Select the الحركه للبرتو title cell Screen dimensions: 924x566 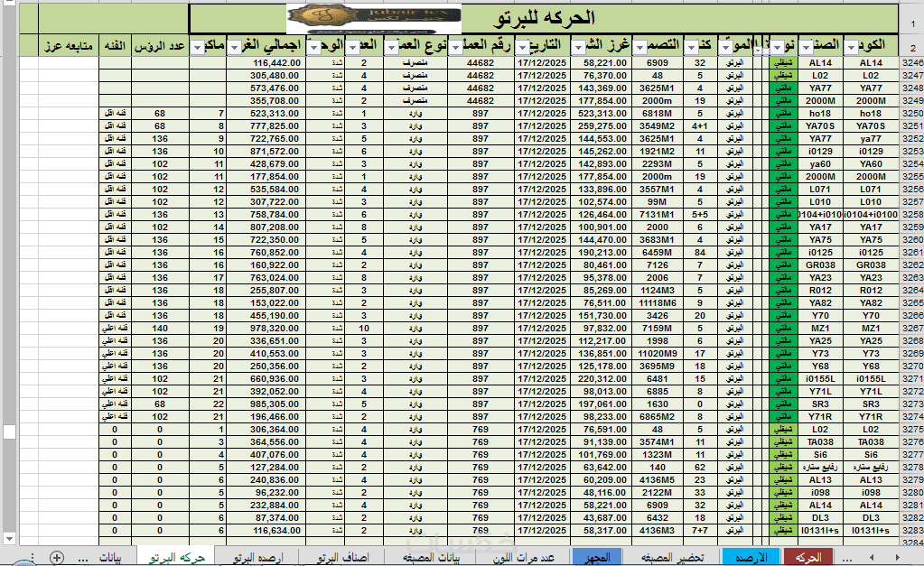coord(544,19)
